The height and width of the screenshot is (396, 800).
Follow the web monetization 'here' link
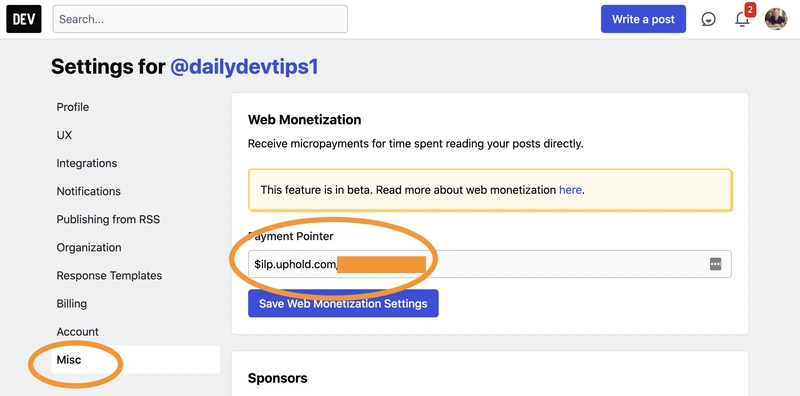click(570, 190)
